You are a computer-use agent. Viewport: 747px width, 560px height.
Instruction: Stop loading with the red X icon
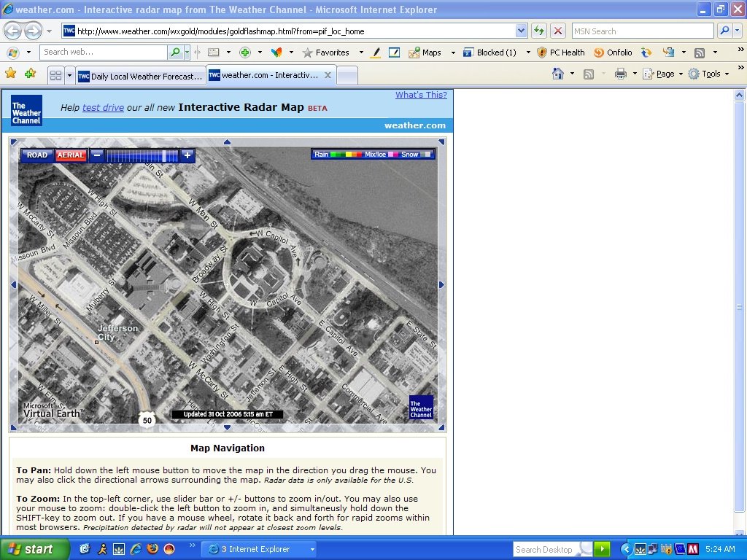[557, 31]
